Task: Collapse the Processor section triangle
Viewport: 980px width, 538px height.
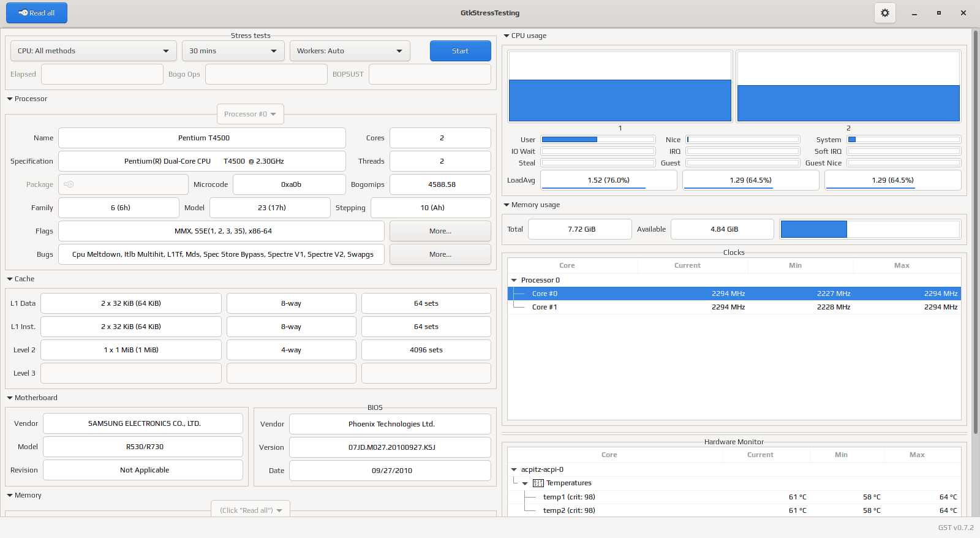Action: tap(10, 99)
